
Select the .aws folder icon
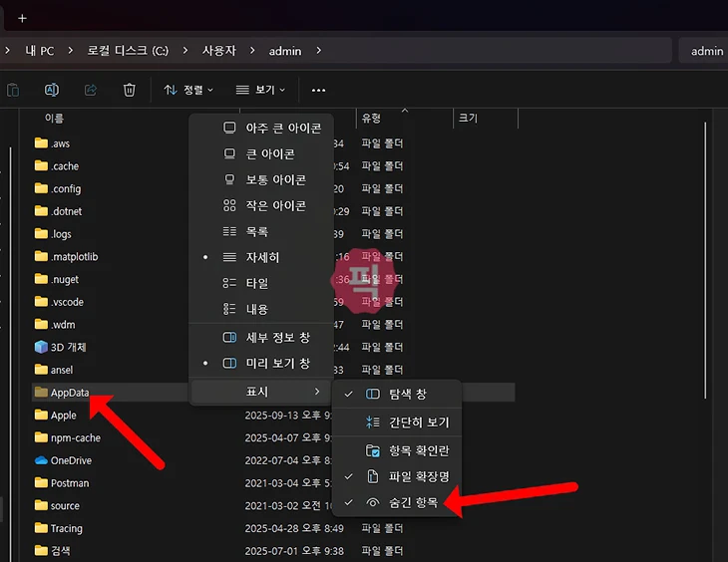41,142
